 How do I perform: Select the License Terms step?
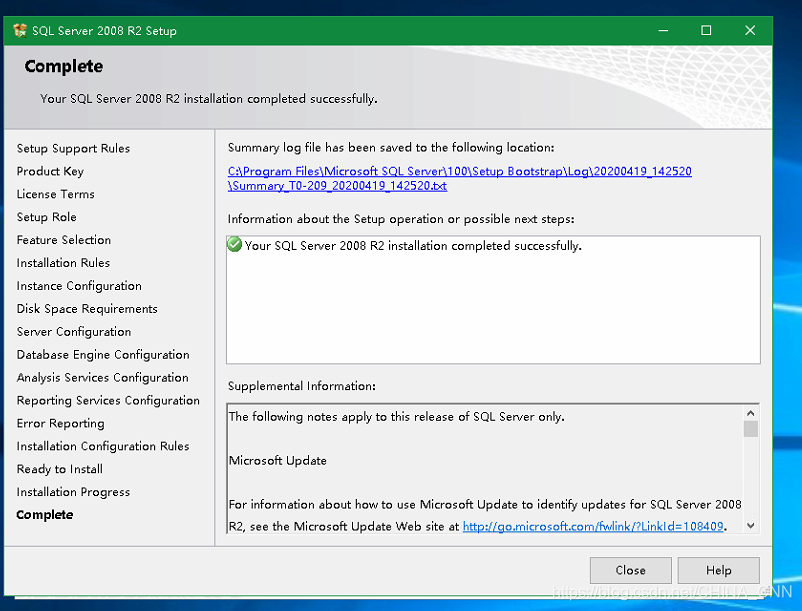55,194
